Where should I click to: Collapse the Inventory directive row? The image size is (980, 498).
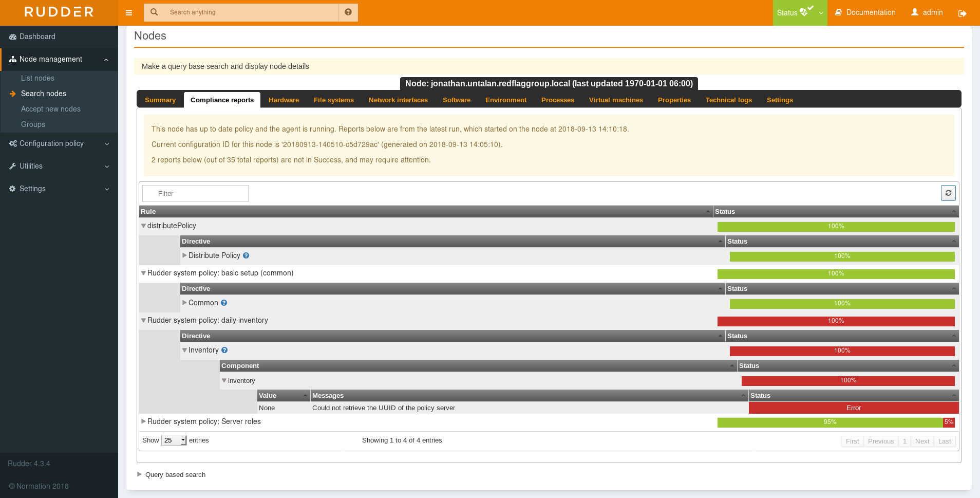coord(184,350)
